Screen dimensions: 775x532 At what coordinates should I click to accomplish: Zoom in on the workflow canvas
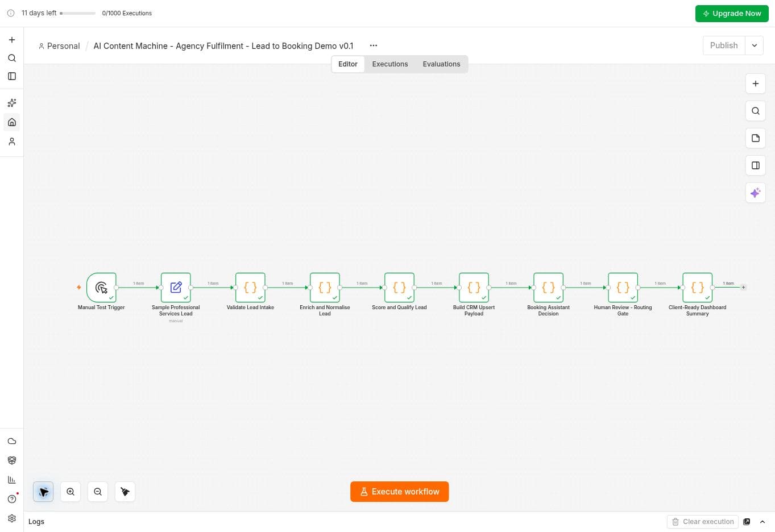click(71, 492)
